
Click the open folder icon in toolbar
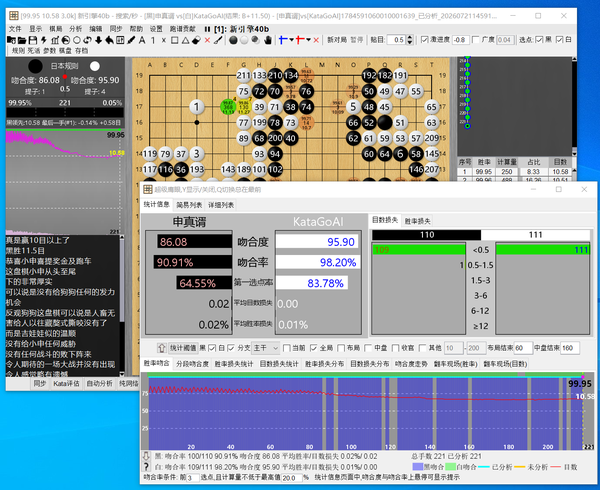click(x=22, y=40)
